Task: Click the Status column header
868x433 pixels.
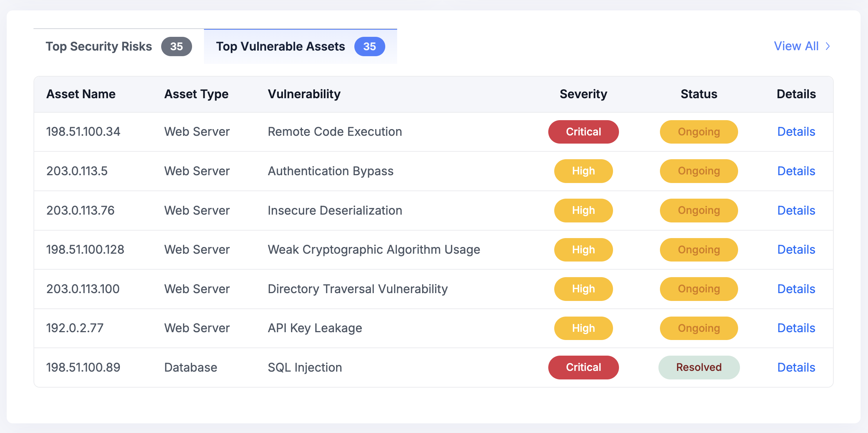Action: point(699,94)
